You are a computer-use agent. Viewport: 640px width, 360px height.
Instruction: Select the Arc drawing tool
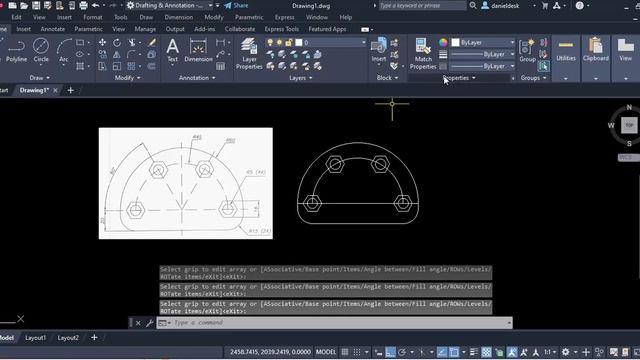point(64,50)
